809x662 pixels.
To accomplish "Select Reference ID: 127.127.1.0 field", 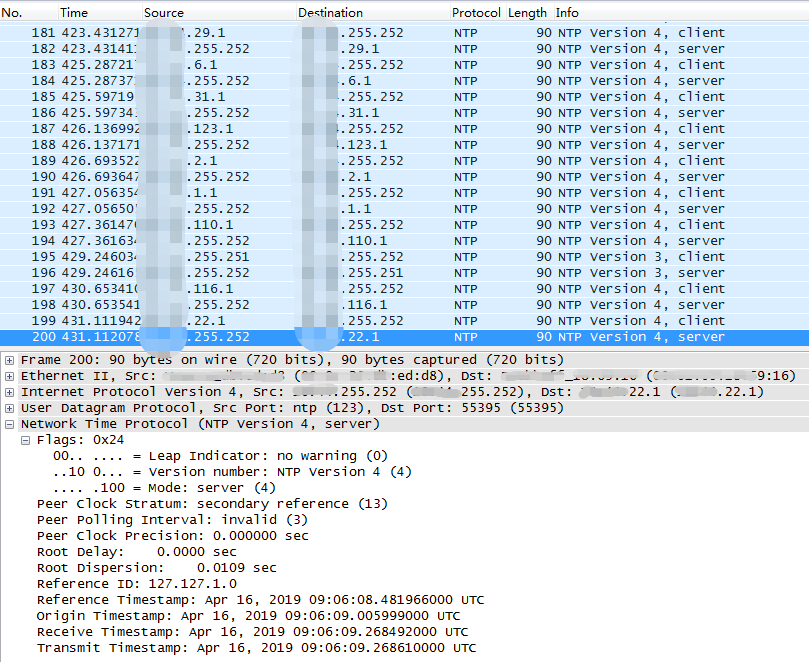I will [137, 584].
